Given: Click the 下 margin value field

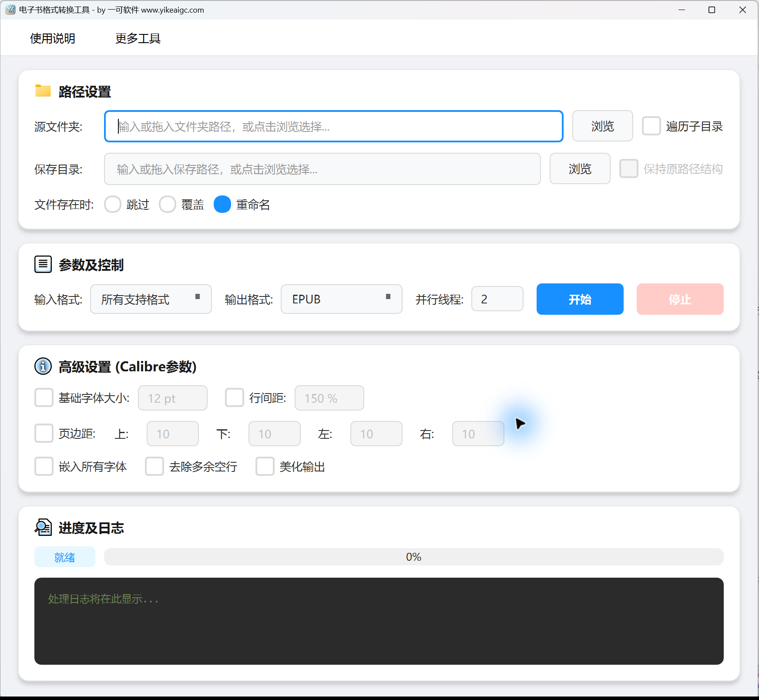Looking at the screenshot, I should coord(275,434).
